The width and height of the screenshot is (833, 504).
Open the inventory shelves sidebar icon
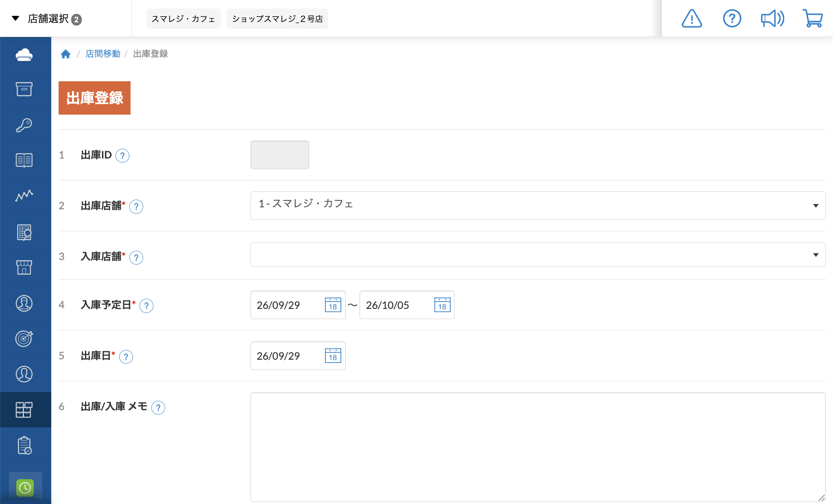(x=24, y=410)
